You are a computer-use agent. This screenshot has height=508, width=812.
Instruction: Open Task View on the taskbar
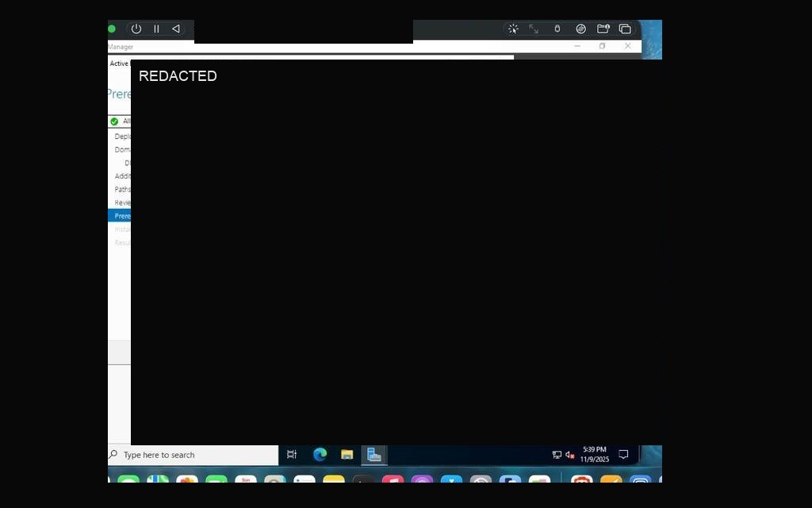coord(292,455)
